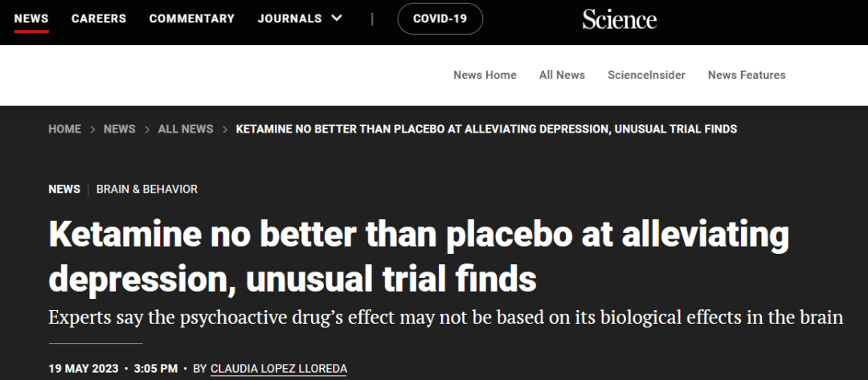Go to the All News breadcrumb
868x380 pixels.
(186, 129)
